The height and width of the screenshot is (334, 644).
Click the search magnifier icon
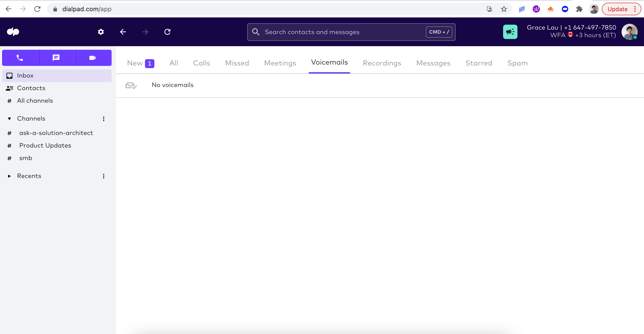[x=256, y=32]
